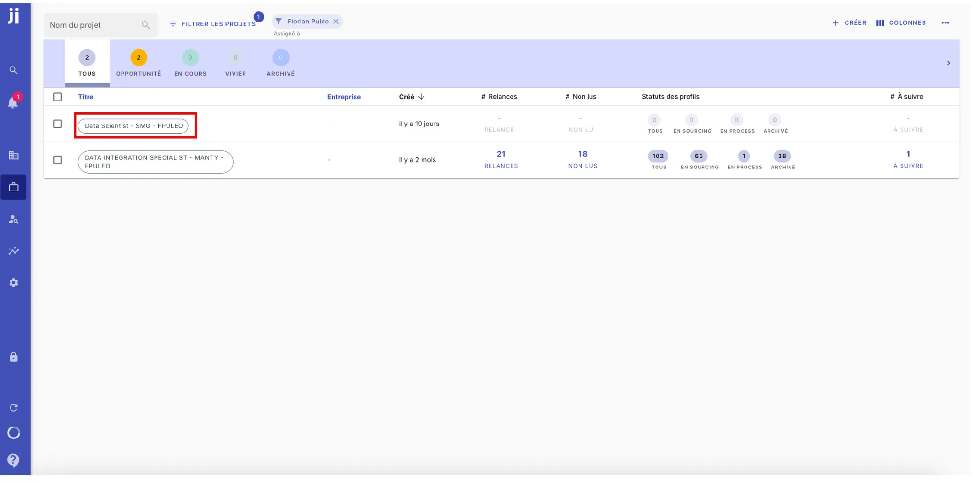Viewport: 980px width, 483px height.
Task: Open the ARCHIVÉ tab
Action: [x=280, y=63]
